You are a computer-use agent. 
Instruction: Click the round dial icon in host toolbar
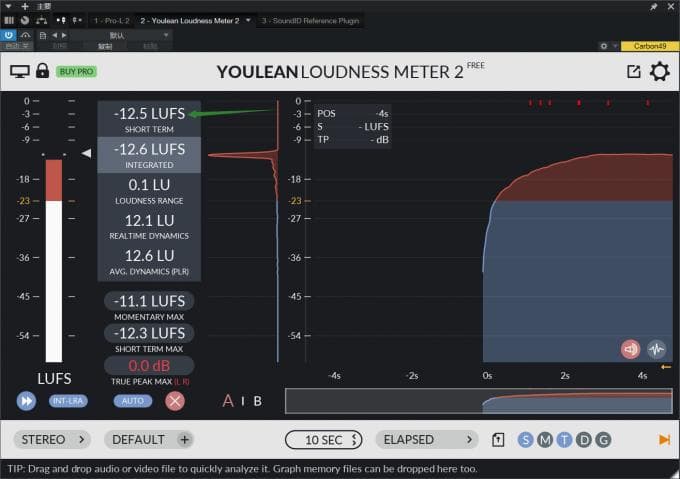pos(25,20)
